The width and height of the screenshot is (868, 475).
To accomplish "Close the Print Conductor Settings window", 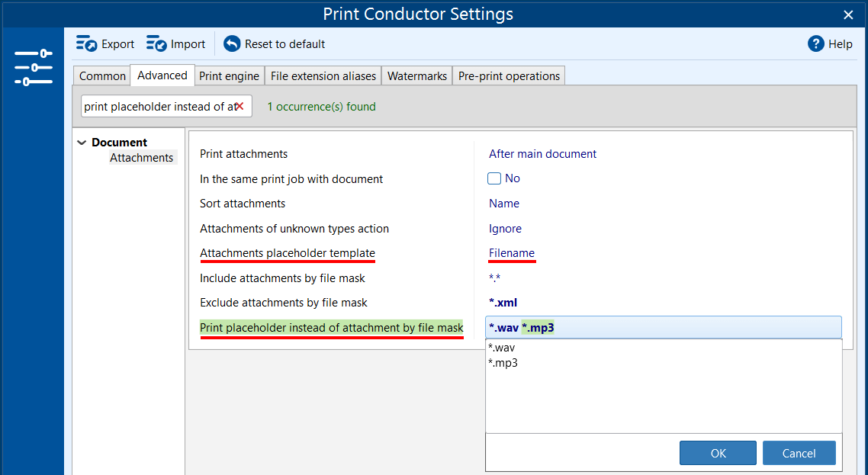I will (x=848, y=14).
